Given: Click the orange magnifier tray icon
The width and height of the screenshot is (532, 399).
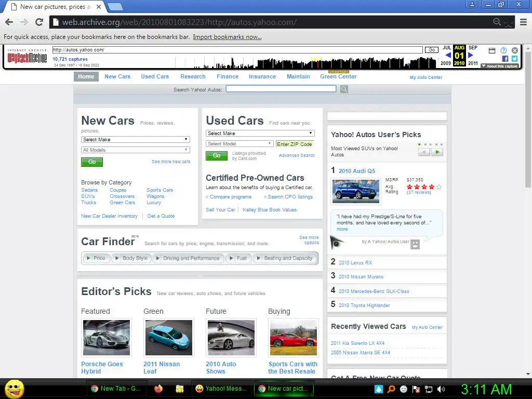Looking at the screenshot, I should 391,389.
